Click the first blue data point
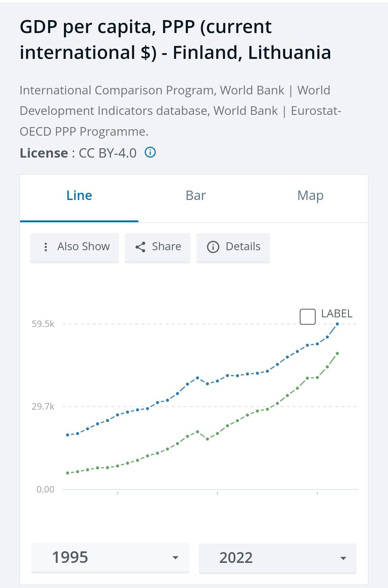This screenshot has width=388, height=588. [x=68, y=435]
